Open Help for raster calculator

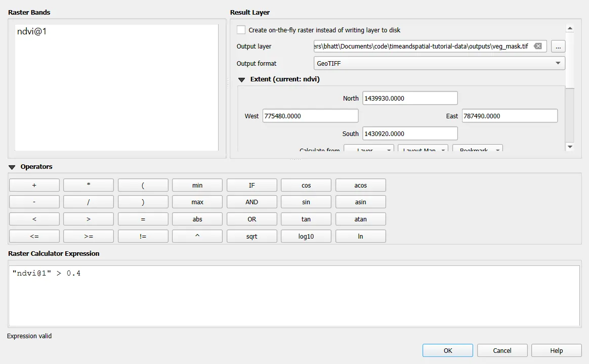coord(556,350)
